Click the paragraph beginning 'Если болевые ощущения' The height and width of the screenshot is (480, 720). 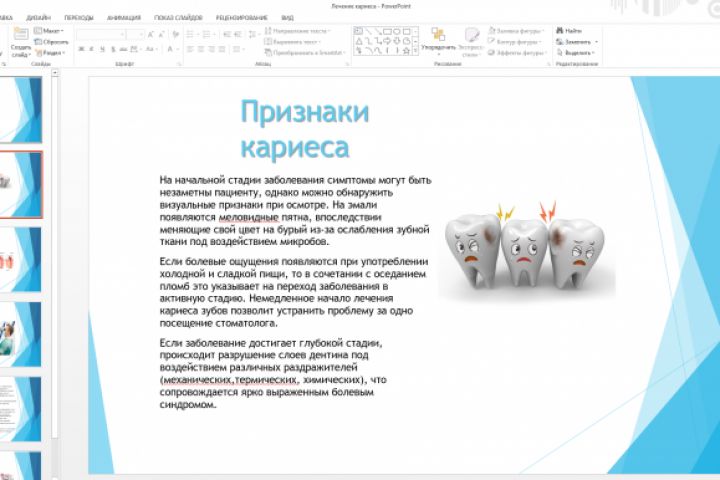[294, 292]
